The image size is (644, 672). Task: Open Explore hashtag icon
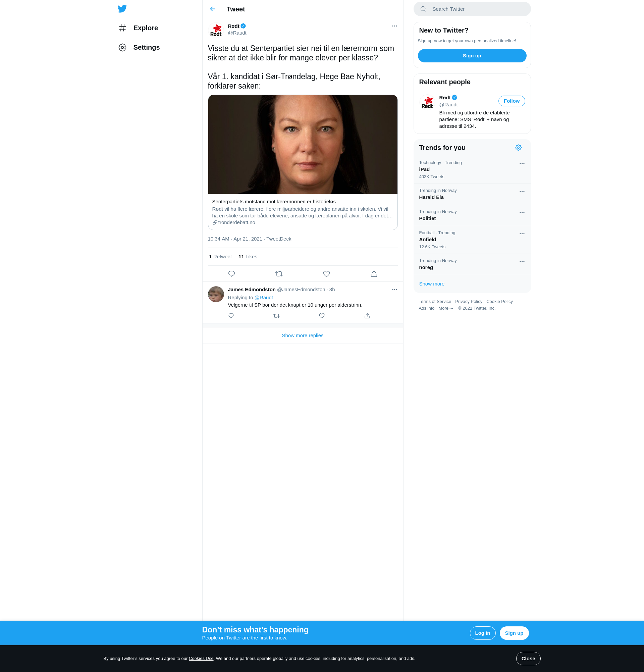[x=122, y=28]
